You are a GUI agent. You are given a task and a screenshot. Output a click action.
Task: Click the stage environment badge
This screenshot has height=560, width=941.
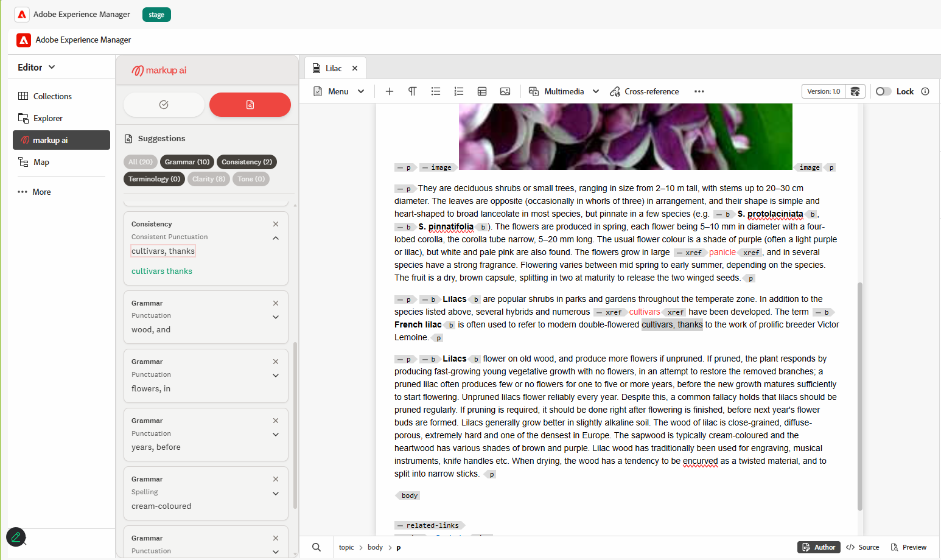click(x=156, y=15)
